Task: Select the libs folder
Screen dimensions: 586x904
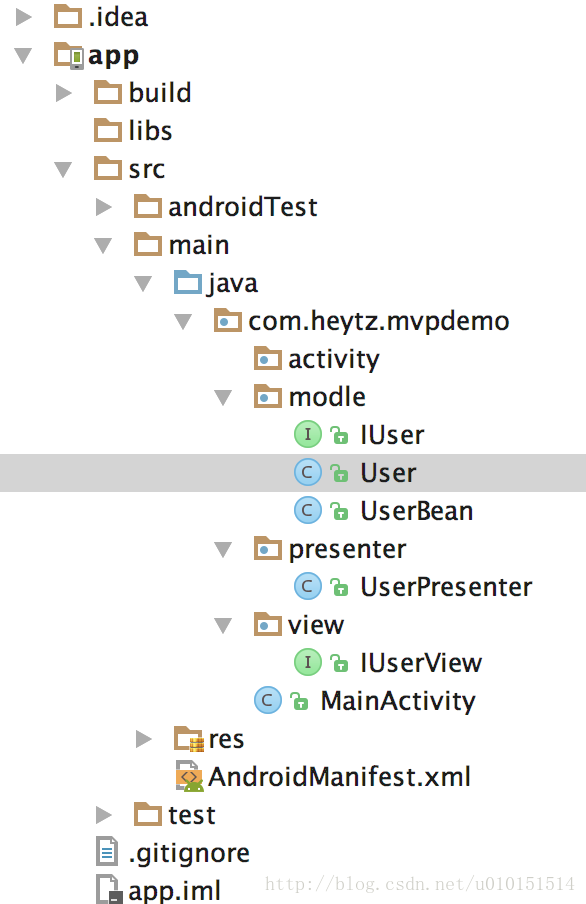Action: pos(151,131)
